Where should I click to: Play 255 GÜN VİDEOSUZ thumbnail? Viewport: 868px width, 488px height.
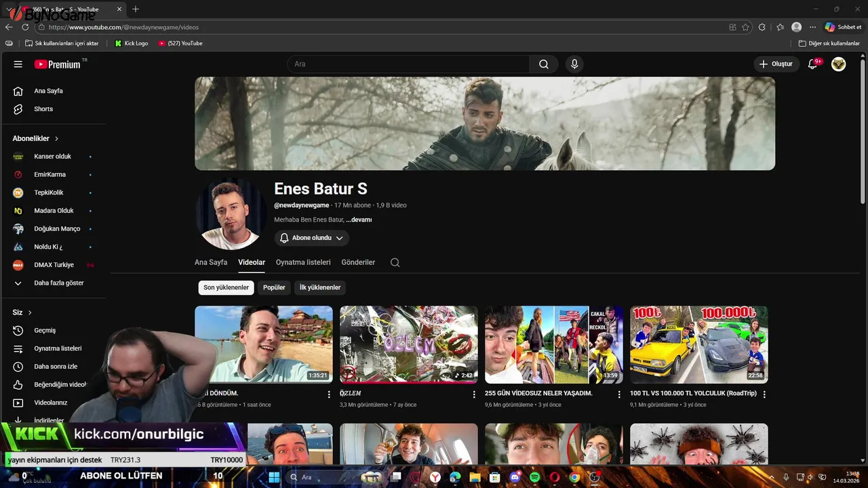[554, 344]
